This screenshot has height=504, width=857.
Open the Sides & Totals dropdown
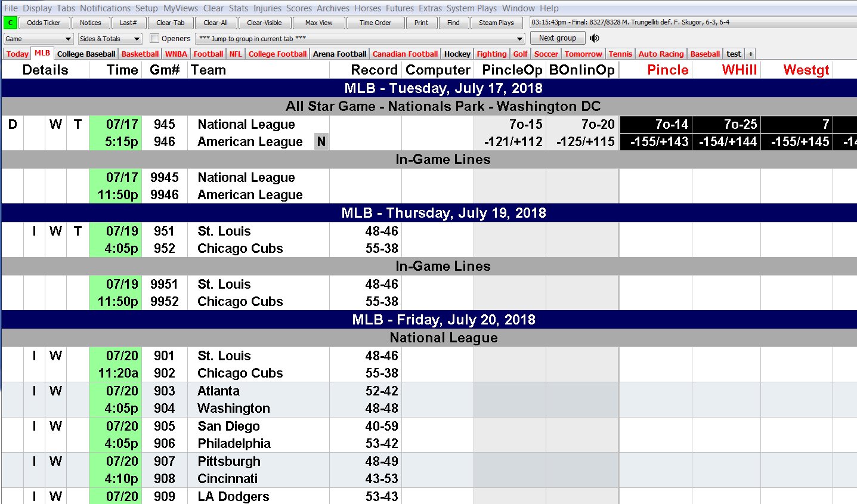click(109, 38)
